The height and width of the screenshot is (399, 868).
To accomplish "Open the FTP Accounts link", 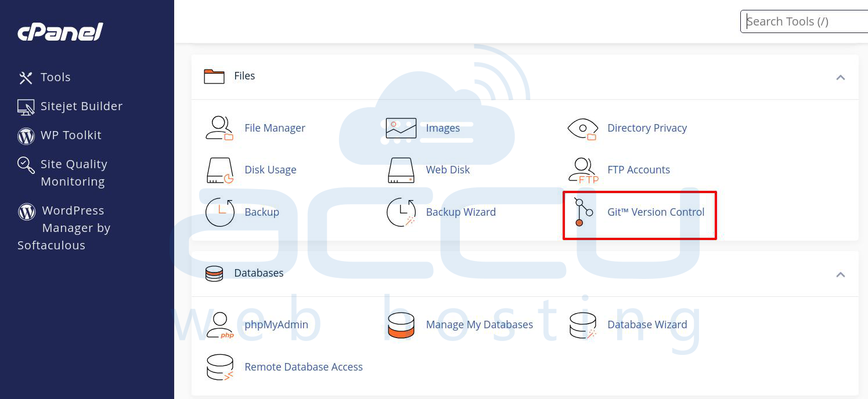I will pos(639,170).
